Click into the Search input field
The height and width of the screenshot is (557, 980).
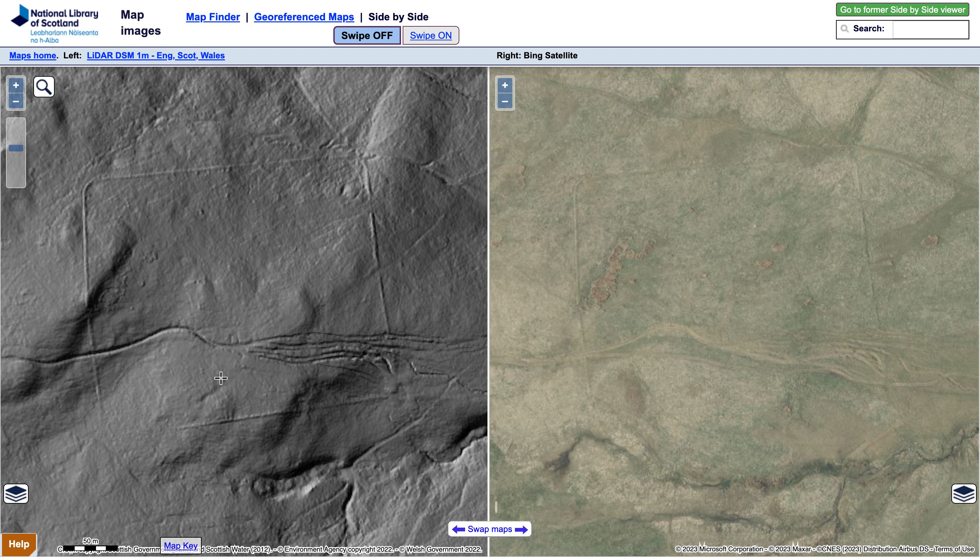(x=930, y=29)
